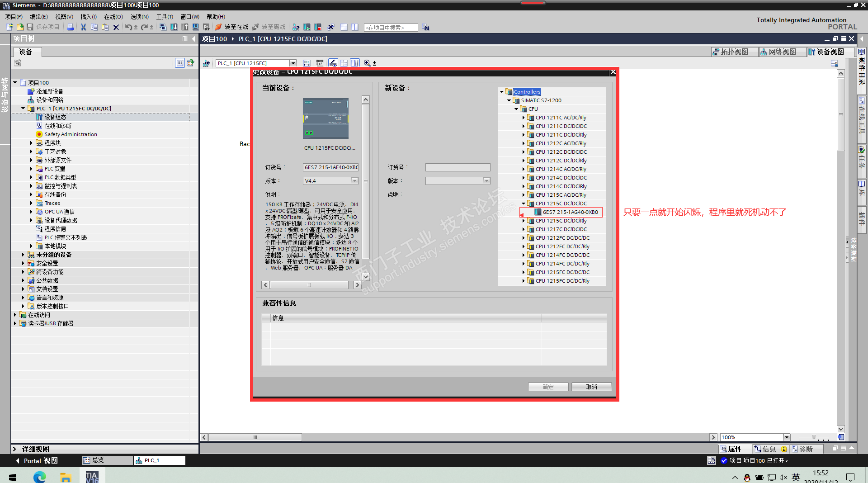Open the PLC_1 device selector dropdown

293,63
